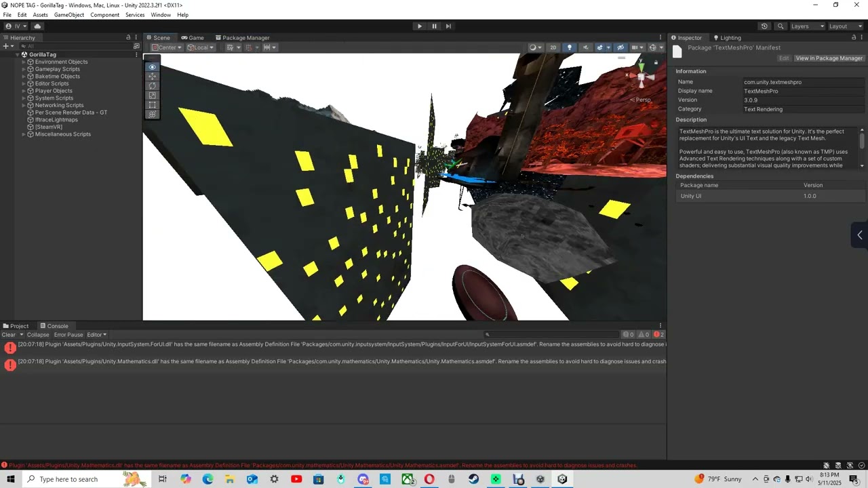Open the Layout dropdown
868x488 pixels.
846,26
